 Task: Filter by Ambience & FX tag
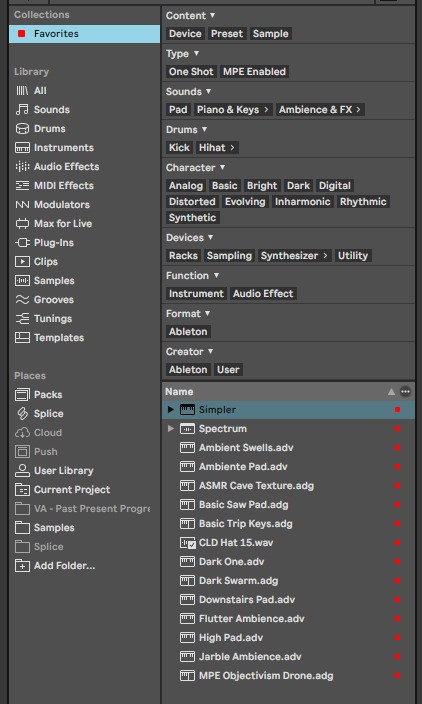click(319, 110)
